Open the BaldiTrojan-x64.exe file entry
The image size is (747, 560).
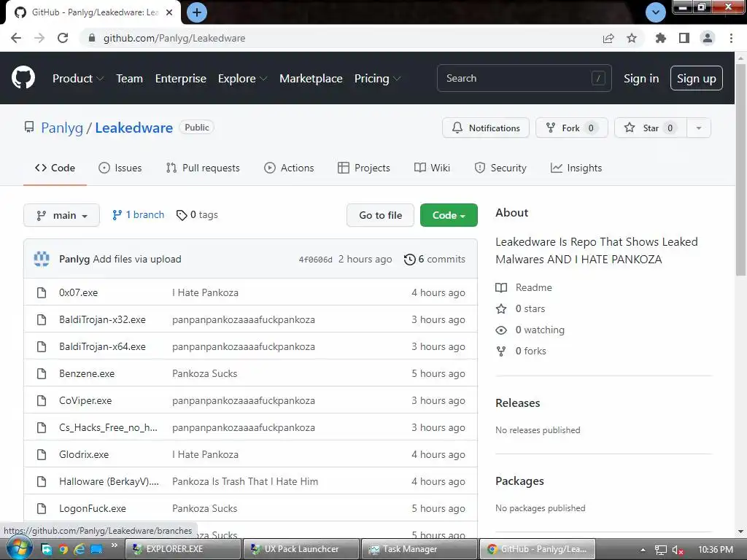pos(102,346)
